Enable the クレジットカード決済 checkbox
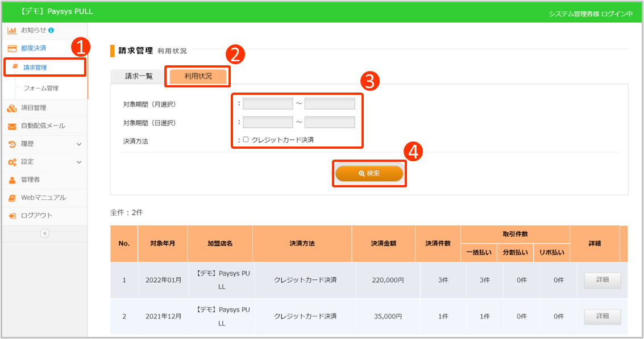This screenshot has height=339, width=644. point(246,140)
